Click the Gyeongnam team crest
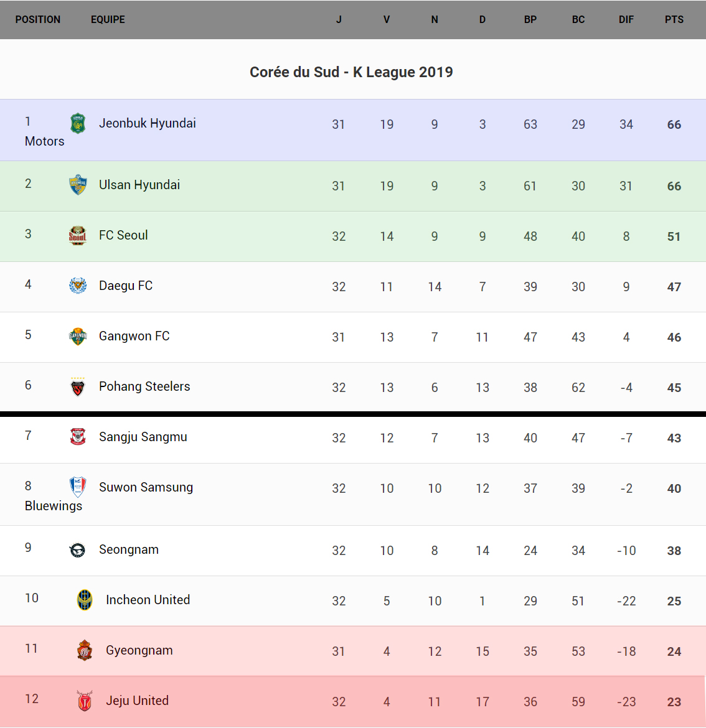The image size is (706, 728). point(85,650)
